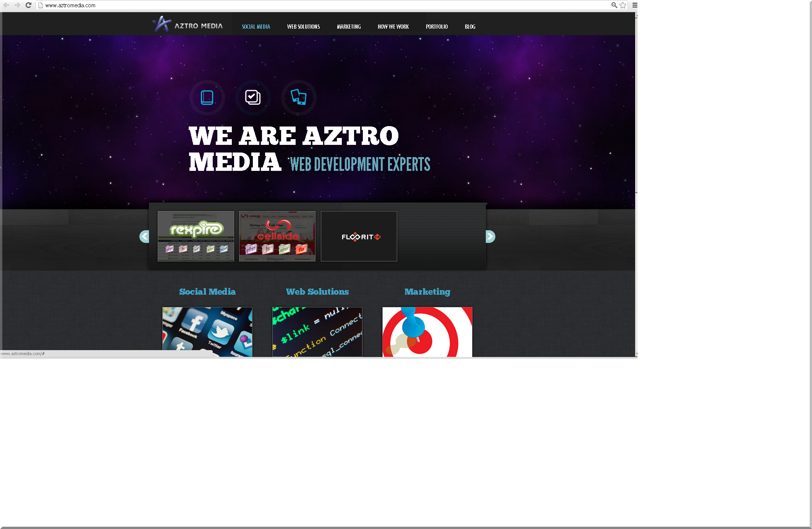Click the previous arrow on portfolio carousel
The image size is (812, 529).
144,237
